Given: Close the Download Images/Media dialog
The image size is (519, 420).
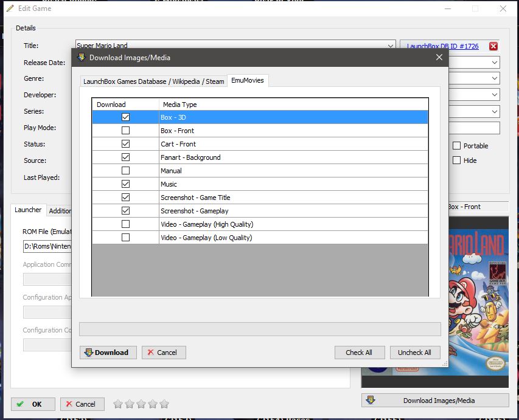Looking at the screenshot, I should pyautogui.click(x=439, y=57).
